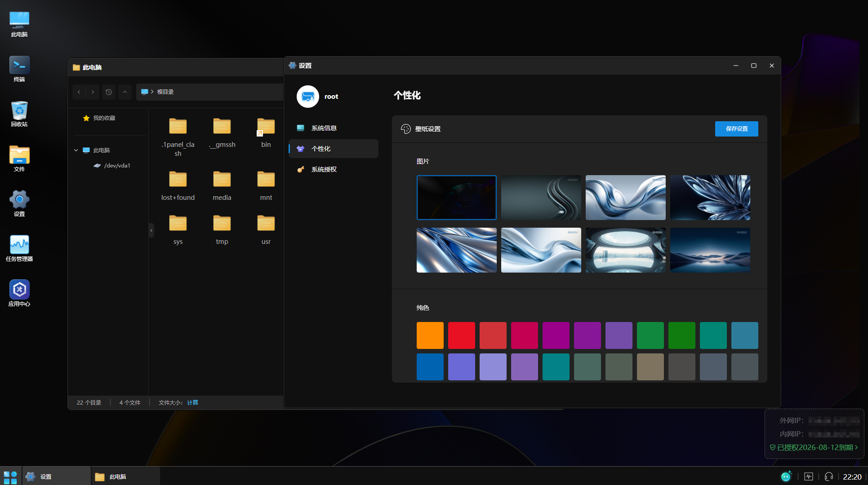
Task: Select the orange solid color swatch
Action: 430,335
